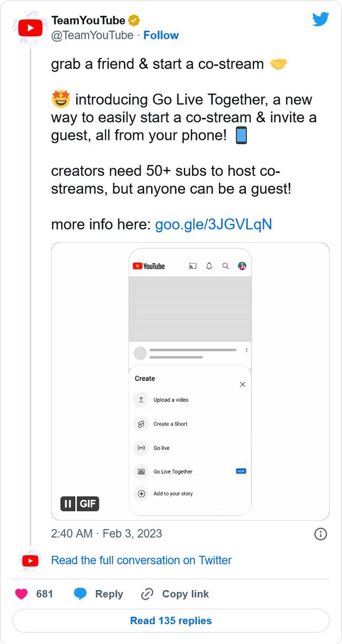
Task: Click the gray video placeholder thumbnail
Action: pos(190,309)
